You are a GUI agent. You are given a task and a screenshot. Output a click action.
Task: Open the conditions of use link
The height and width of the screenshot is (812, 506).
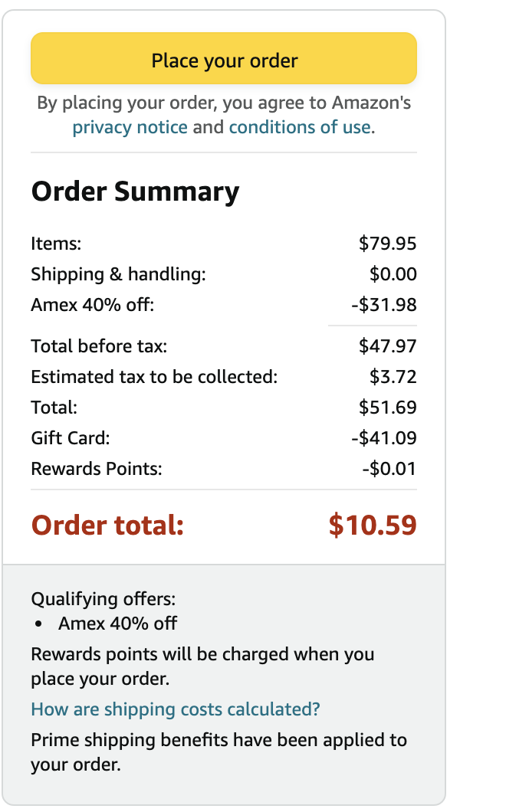pyautogui.click(x=300, y=127)
